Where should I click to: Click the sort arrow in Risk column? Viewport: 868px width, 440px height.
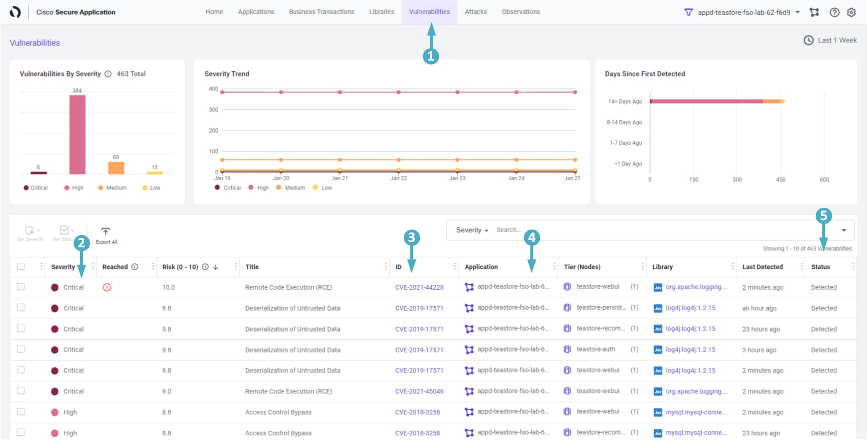[x=216, y=267]
